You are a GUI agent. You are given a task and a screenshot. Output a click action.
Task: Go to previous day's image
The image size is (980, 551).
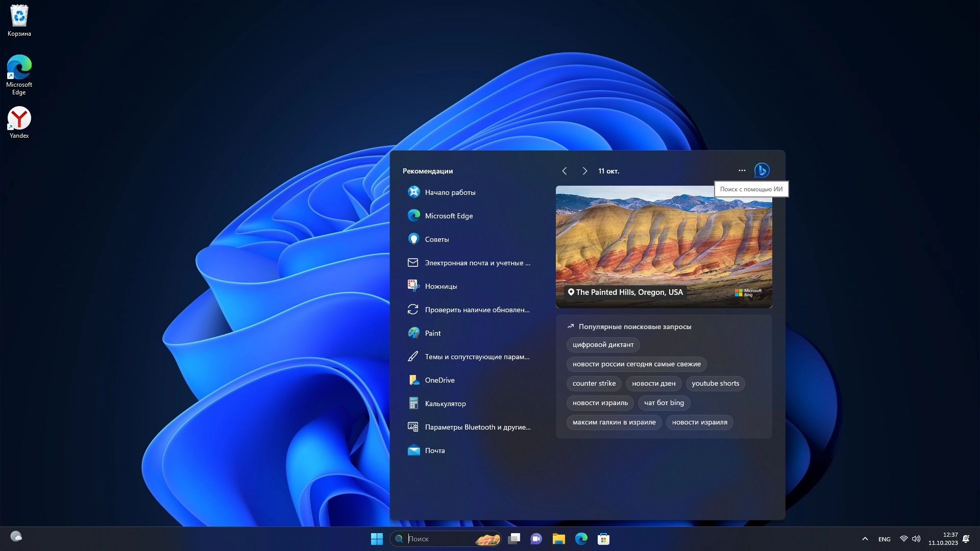[565, 171]
